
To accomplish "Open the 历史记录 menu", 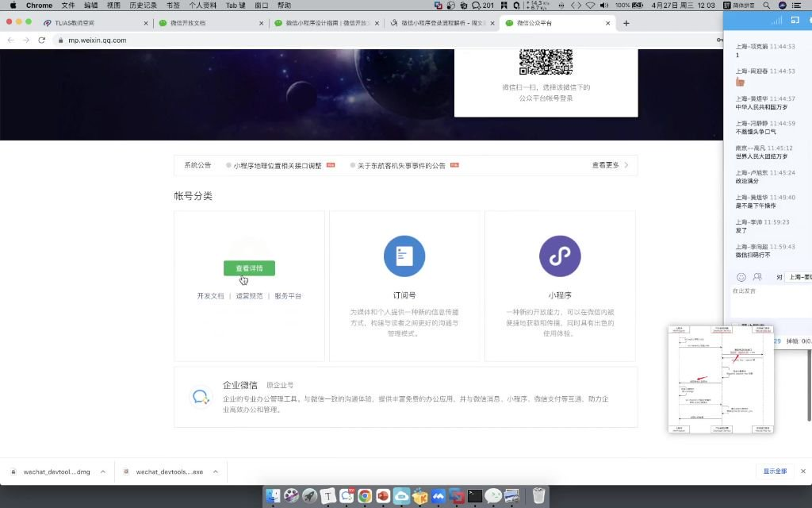I will [x=143, y=6].
